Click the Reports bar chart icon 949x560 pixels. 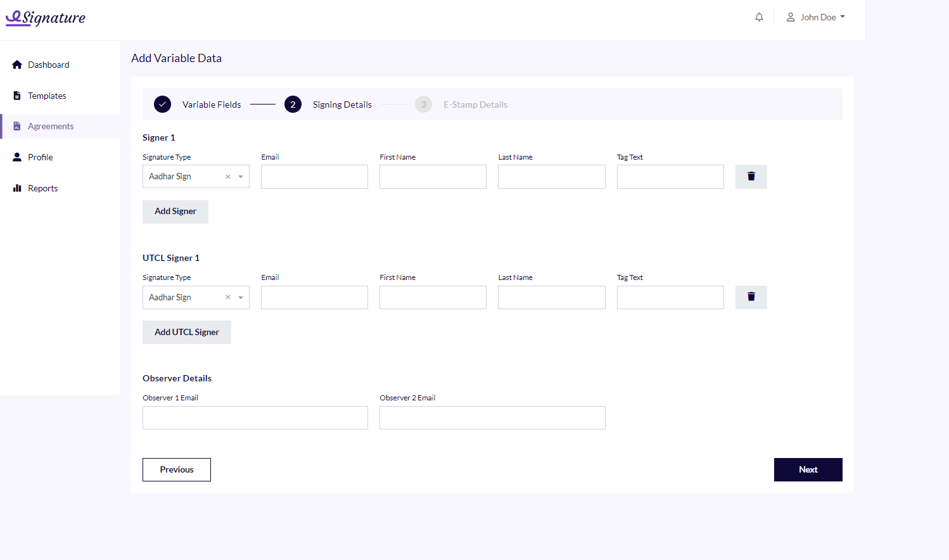click(x=17, y=188)
